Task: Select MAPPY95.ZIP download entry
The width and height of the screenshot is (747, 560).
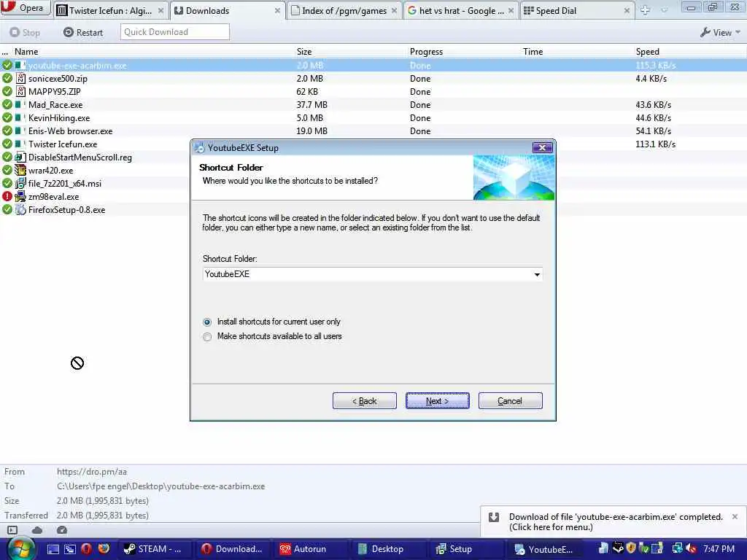Action: (373, 91)
